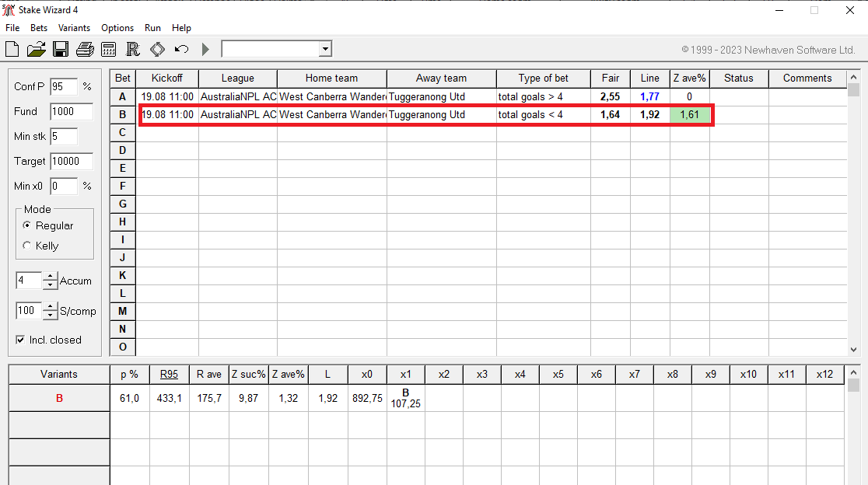868x485 pixels.
Task: Select bet row header O
Action: pos(122,347)
